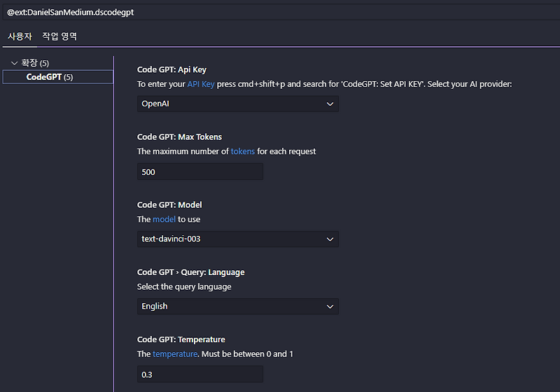Click the Code GPT: Max Tokens heading
Image resolution: width=560 pixels, height=392 pixels.
pyautogui.click(x=180, y=137)
